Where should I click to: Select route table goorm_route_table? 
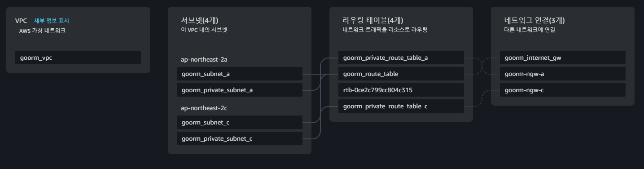401,74
